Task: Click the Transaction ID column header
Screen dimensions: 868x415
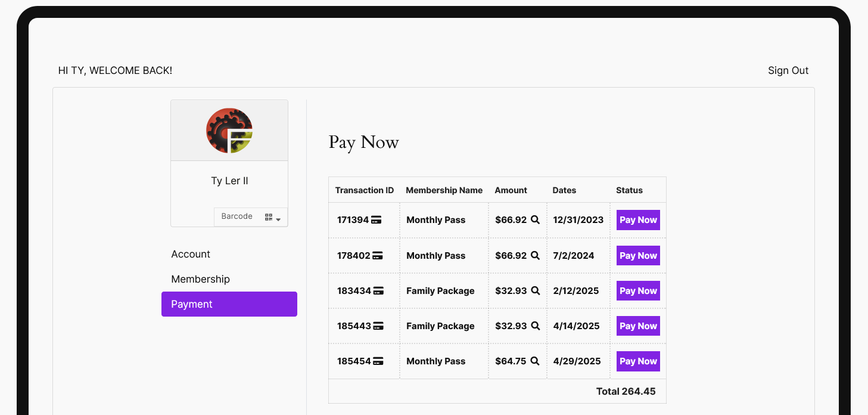Action: 365,190
